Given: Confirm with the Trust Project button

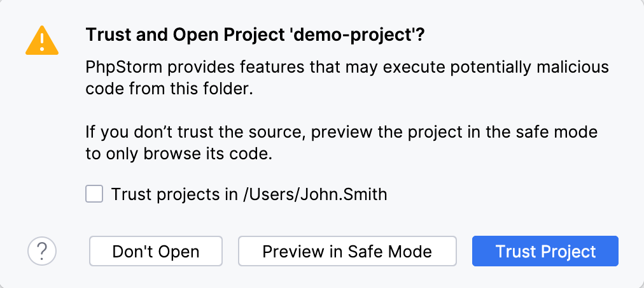Looking at the screenshot, I should tap(545, 251).
